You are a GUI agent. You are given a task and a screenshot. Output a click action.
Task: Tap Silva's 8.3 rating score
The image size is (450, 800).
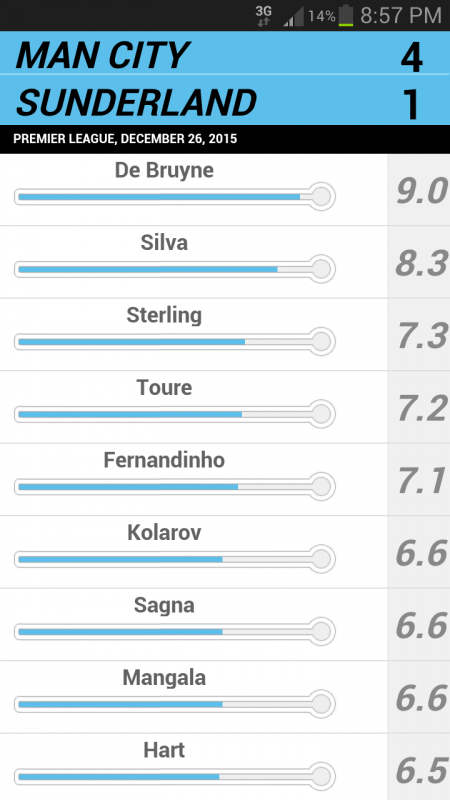pyautogui.click(x=421, y=263)
